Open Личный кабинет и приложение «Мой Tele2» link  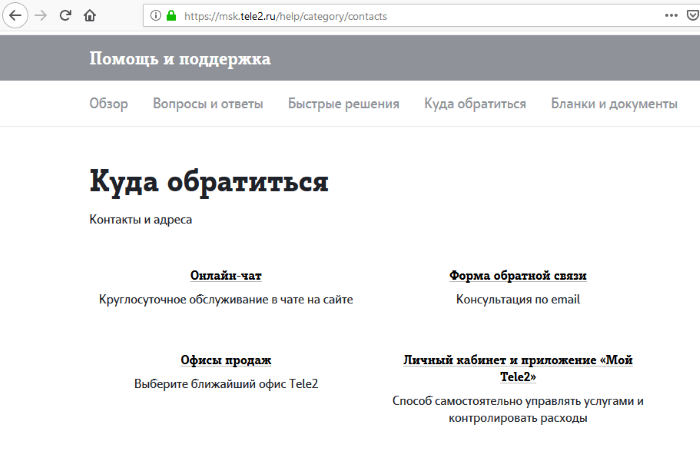click(518, 368)
